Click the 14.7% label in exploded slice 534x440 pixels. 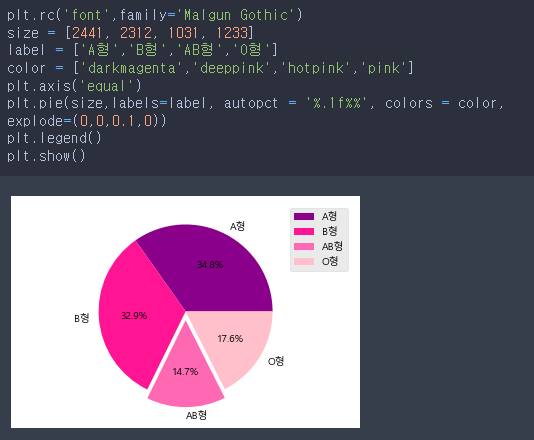point(185,372)
